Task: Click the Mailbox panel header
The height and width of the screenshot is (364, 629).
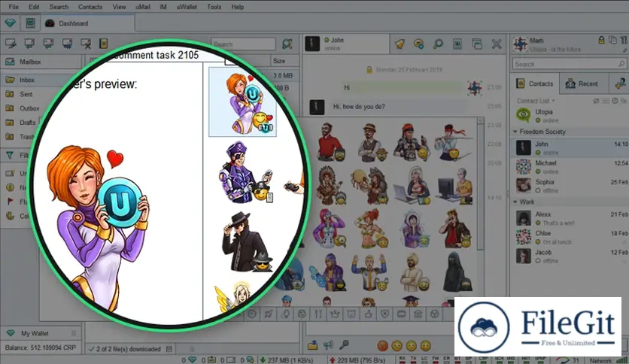Action: (x=41, y=62)
